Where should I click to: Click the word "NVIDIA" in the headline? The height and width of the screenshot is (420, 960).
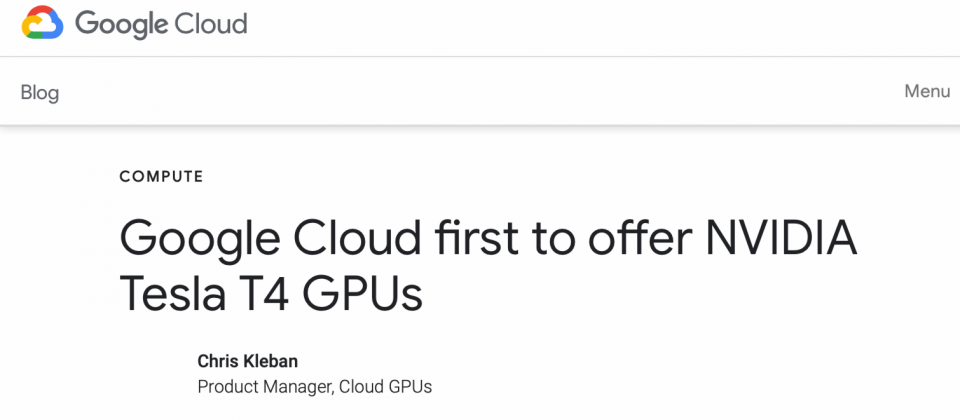781,237
